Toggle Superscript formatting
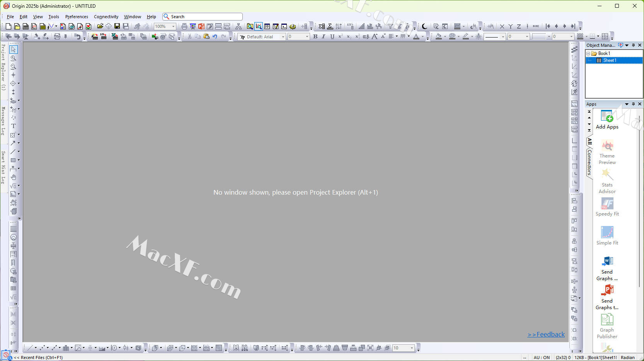 (341, 36)
